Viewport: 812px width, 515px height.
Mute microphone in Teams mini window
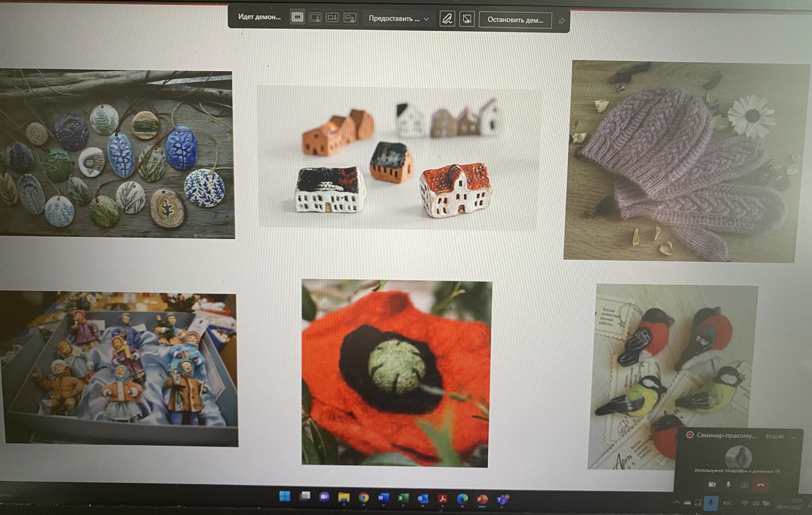coord(728,484)
